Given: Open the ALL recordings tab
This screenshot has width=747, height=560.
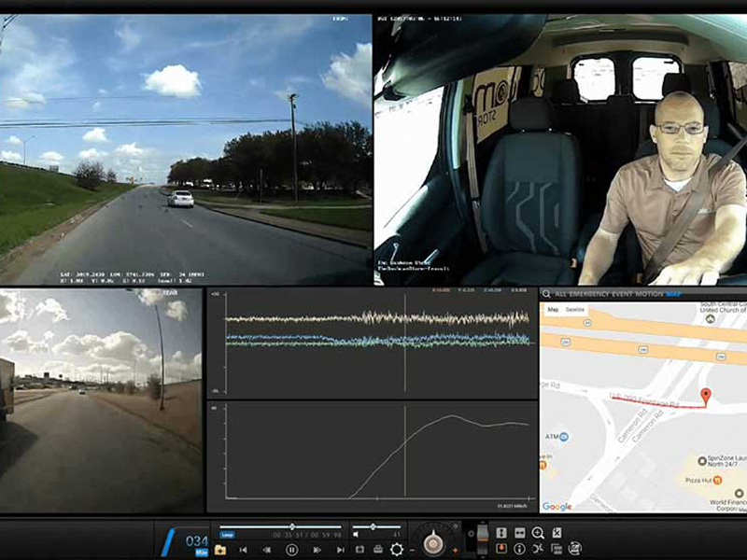Looking at the screenshot, I should pyautogui.click(x=562, y=293).
